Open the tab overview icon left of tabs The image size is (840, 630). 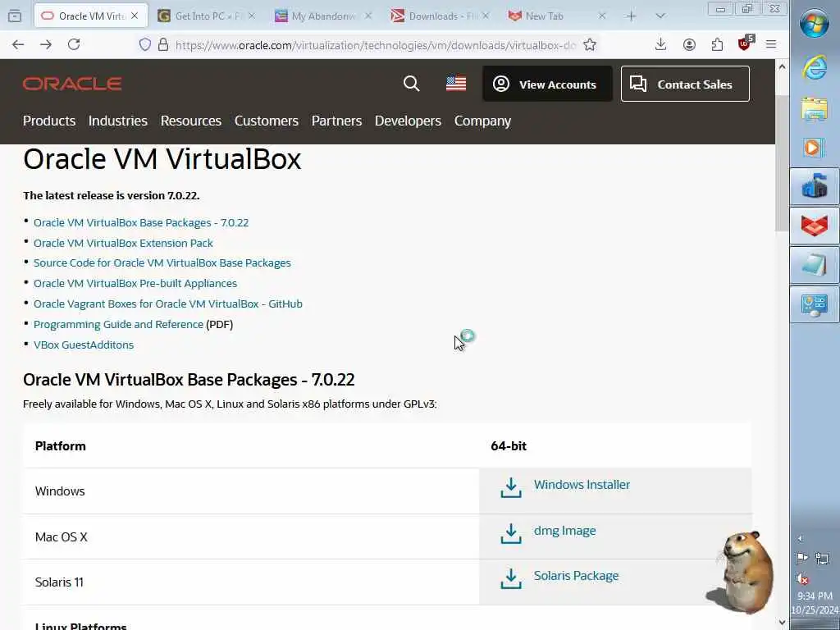coord(15,16)
